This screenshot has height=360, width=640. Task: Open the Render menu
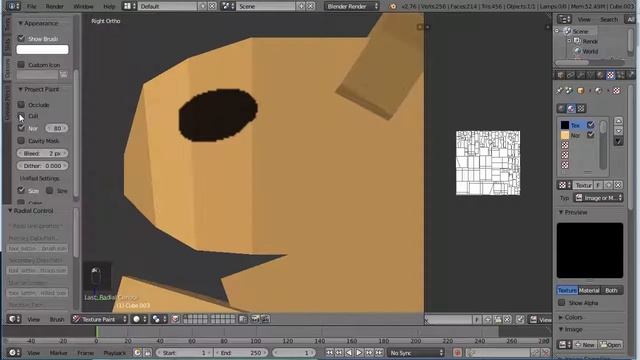(x=54, y=7)
